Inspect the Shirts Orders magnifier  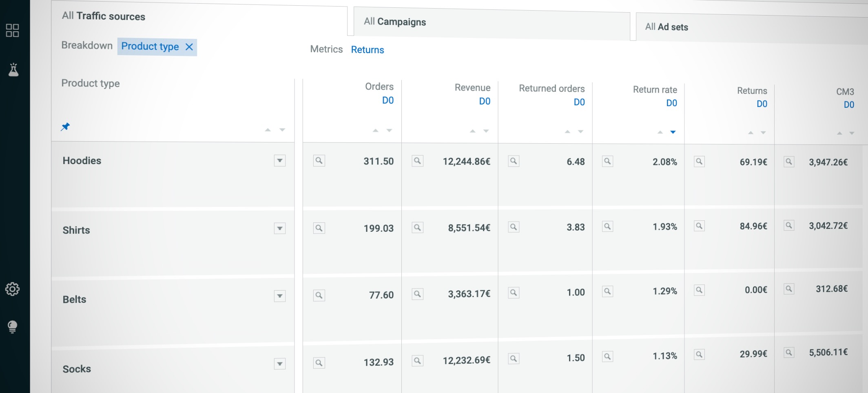tap(319, 228)
